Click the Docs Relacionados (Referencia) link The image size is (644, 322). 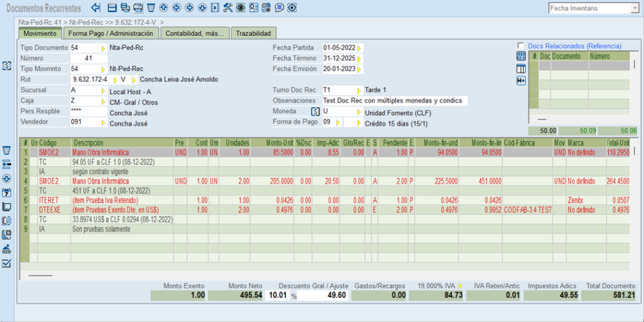(x=574, y=46)
